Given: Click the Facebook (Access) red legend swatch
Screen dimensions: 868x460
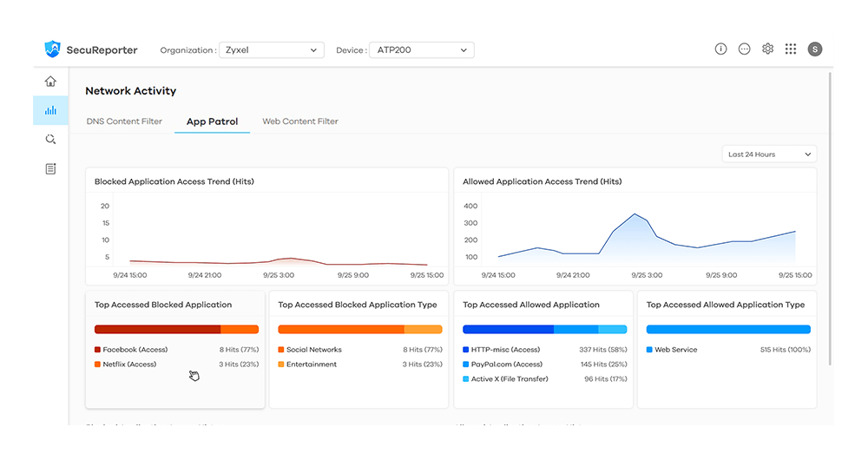Looking at the screenshot, I should pyautogui.click(x=97, y=350).
